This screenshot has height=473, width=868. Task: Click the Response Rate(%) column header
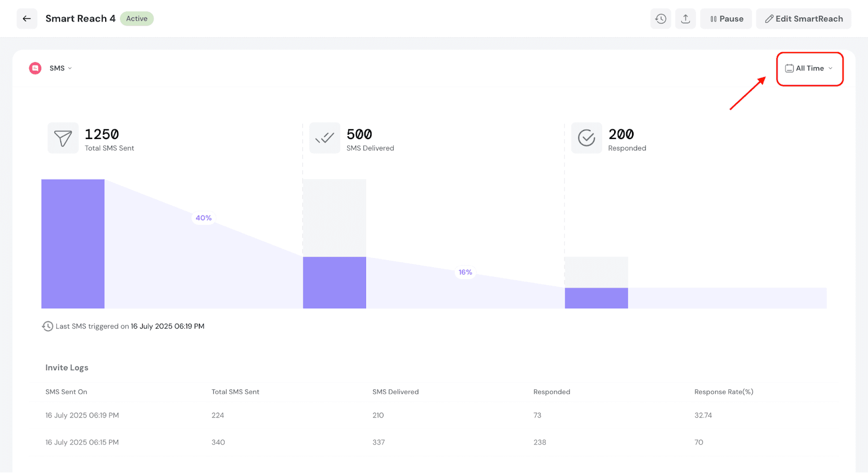[x=724, y=392]
